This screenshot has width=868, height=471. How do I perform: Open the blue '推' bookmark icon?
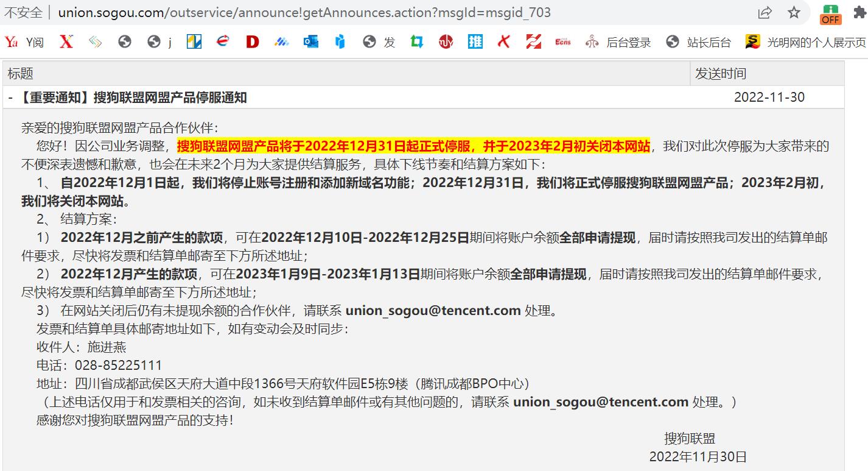475,42
